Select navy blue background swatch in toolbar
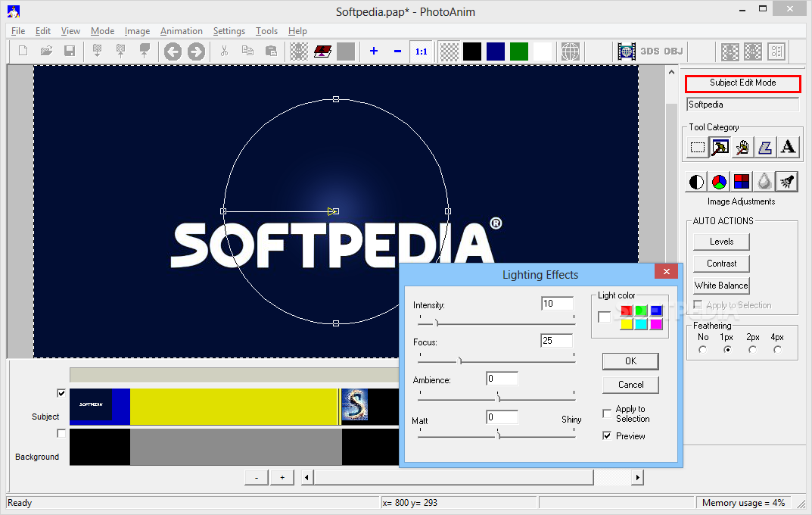Image resolution: width=812 pixels, height=515 pixels. (496, 51)
